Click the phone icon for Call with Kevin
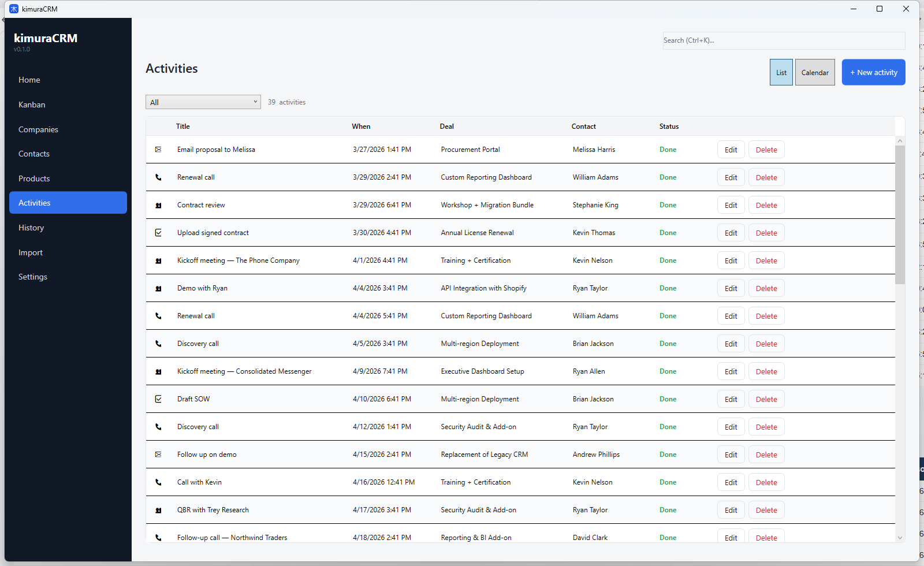This screenshot has width=924, height=566. click(x=158, y=482)
